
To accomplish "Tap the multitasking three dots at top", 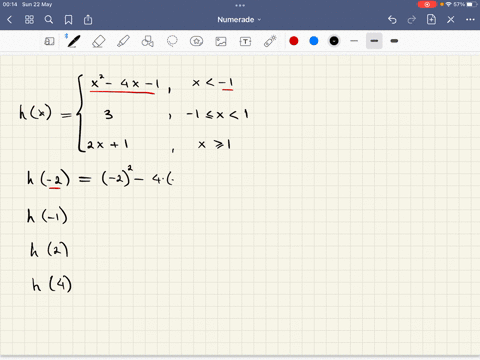I will click(x=240, y=5).
